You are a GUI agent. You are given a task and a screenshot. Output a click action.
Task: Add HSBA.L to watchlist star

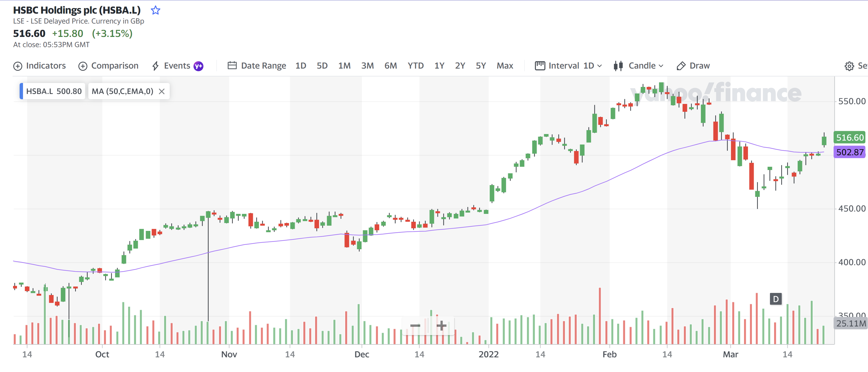click(x=155, y=10)
